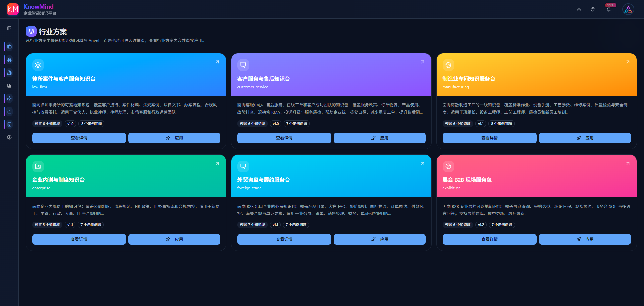Click the 预置 7 个知识域 tag on the foreign-trade card

click(253, 225)
